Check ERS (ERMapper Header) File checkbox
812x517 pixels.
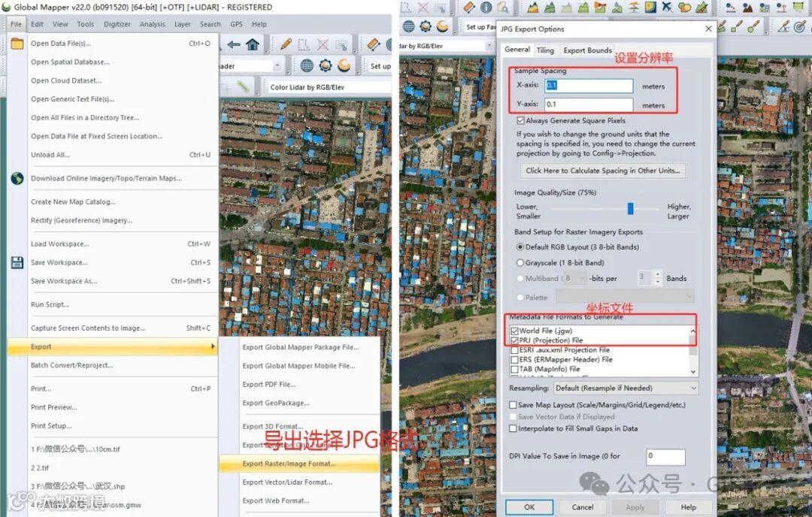point(514,360)
